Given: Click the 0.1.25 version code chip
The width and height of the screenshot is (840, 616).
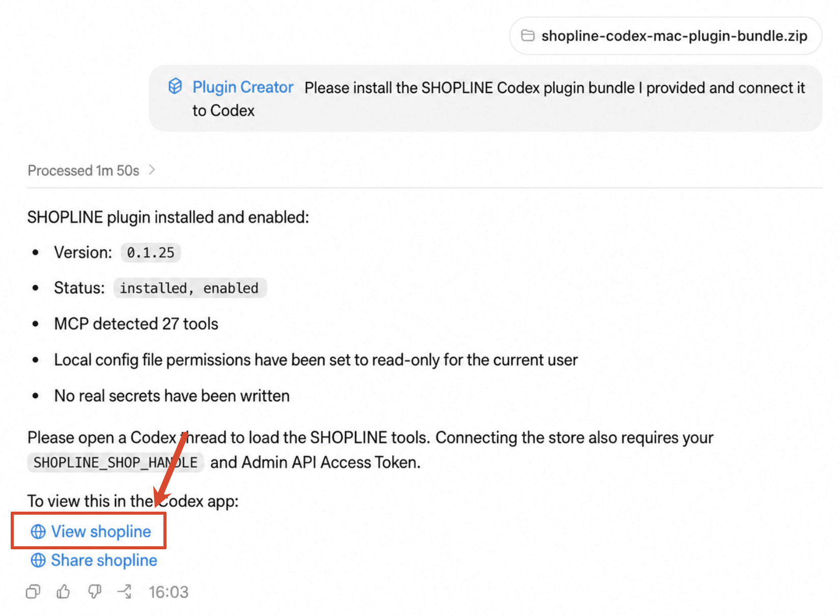Looking at the screenshot, I should [151, 253].
